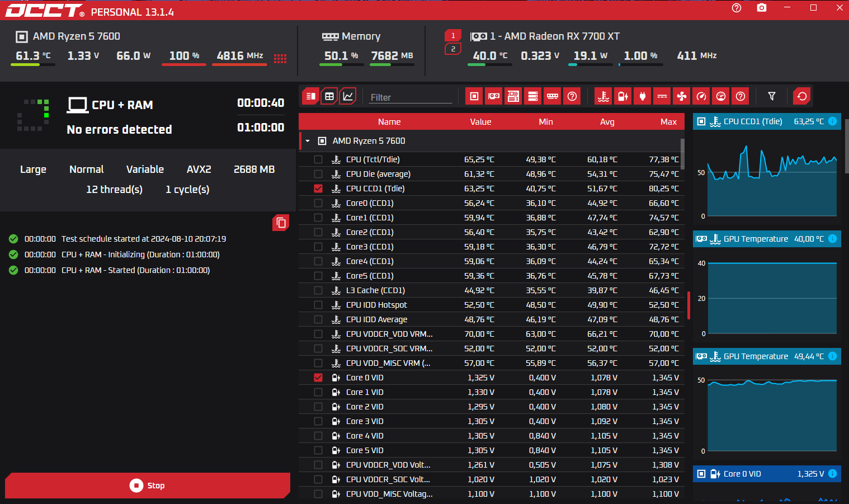Toggle the unknown hardware filter icon
849x504 pixels.
572,96
